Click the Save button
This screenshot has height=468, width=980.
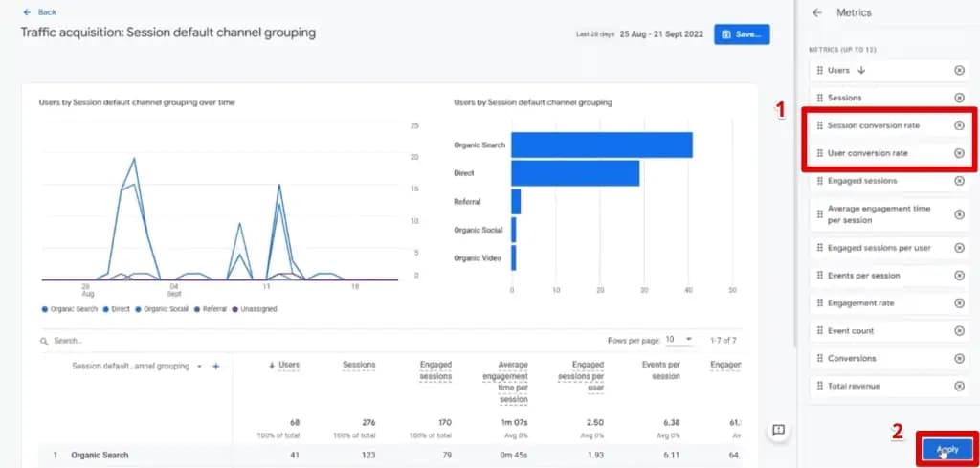742,34
